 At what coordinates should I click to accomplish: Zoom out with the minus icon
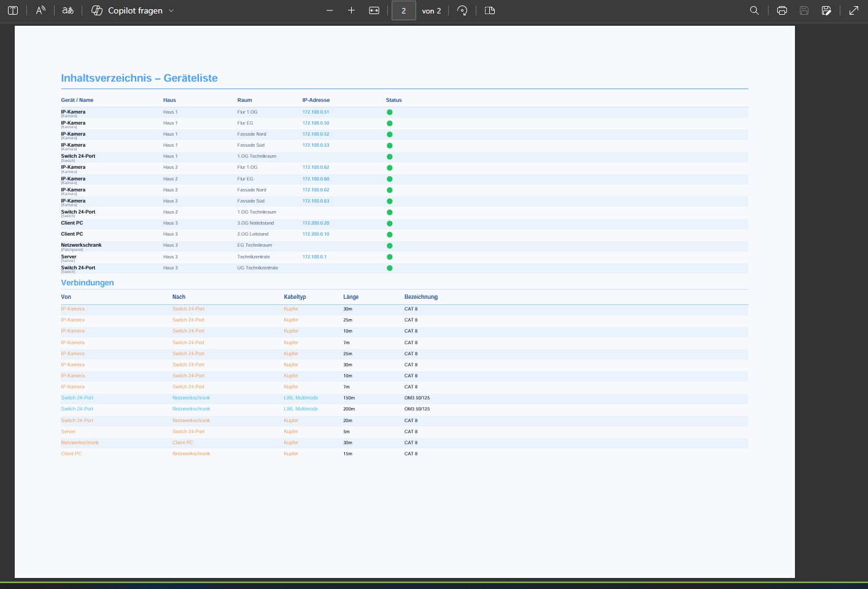coord(330,10)
